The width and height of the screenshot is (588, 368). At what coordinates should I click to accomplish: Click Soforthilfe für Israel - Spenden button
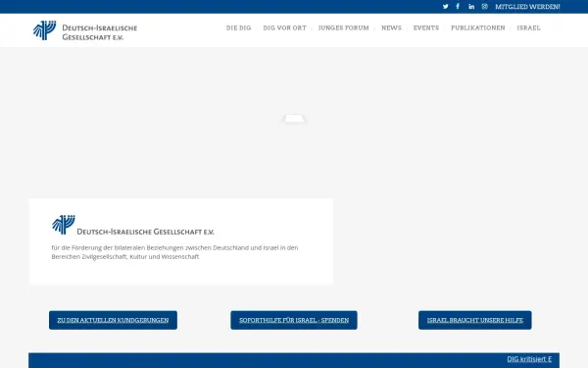pyautogui.click(x=294, y=320)
